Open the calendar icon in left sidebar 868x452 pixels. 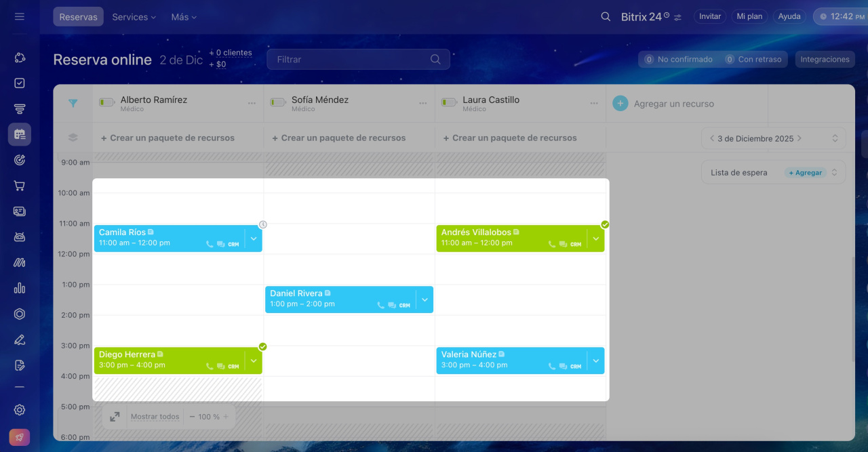[20, 134]
